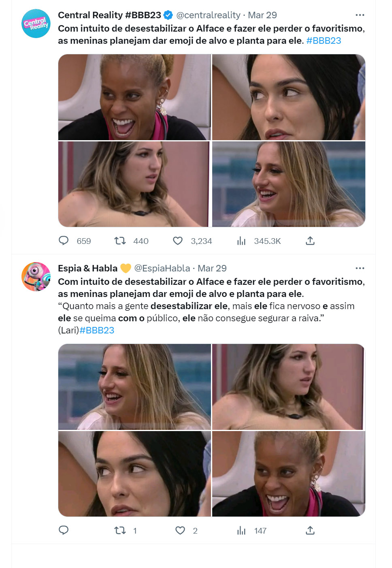The width and height of the screenshot is (392, 568).
Task: Share the Espia & Habla tweet
Action: [x=310, y=530]
